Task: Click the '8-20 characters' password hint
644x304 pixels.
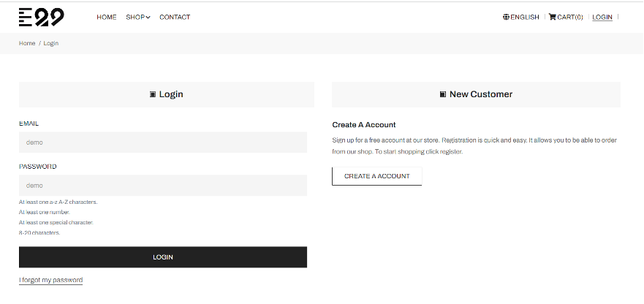Action: 39,232
